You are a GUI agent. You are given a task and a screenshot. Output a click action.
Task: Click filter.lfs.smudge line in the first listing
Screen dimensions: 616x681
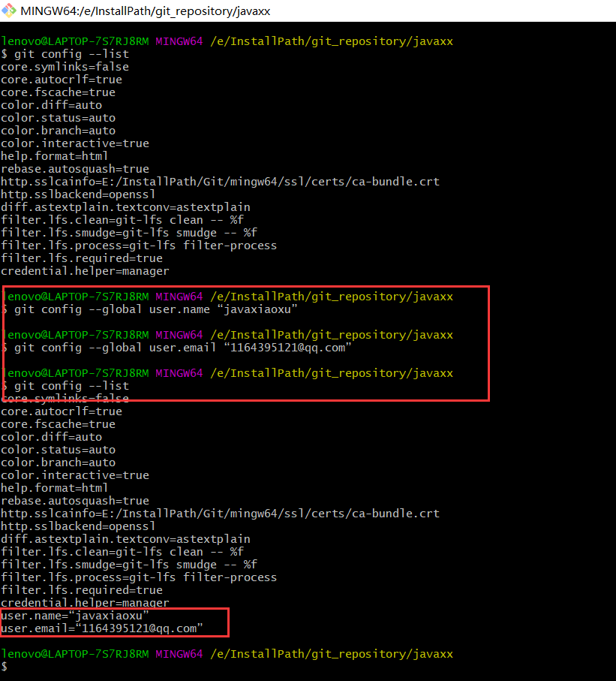coord(129,232)
